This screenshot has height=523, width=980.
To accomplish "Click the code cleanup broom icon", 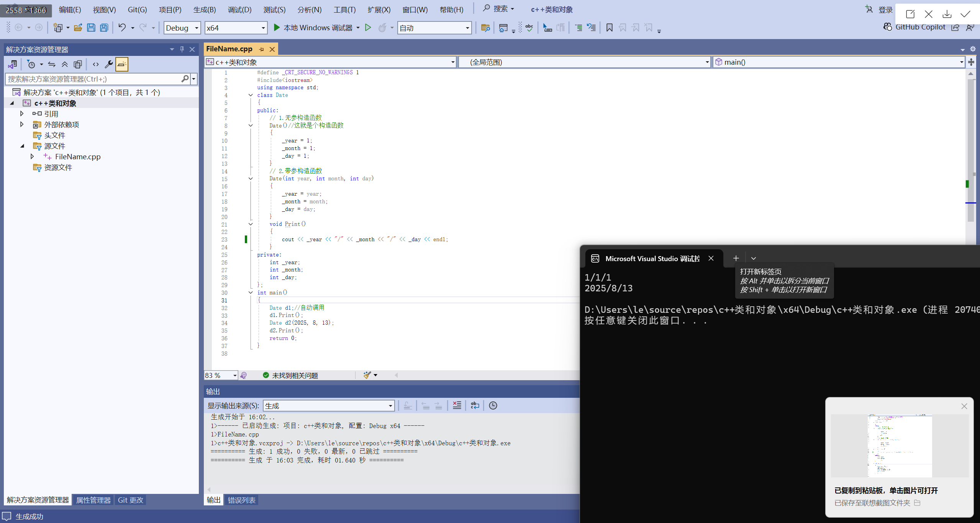I will coord(367,375).
